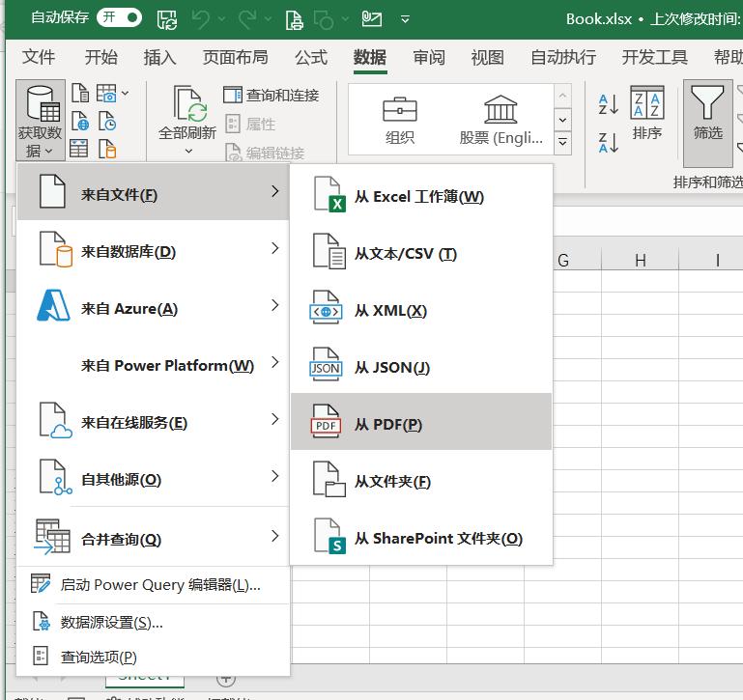Open the customize quick access toolbar dropdown
Viewport: 743px width, 700px height.
click(405, 19)
